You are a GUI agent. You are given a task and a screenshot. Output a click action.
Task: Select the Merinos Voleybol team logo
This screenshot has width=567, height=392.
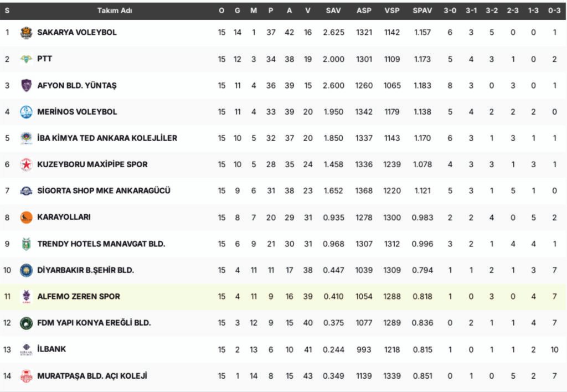pyautogui.click(x=26, y=112)
